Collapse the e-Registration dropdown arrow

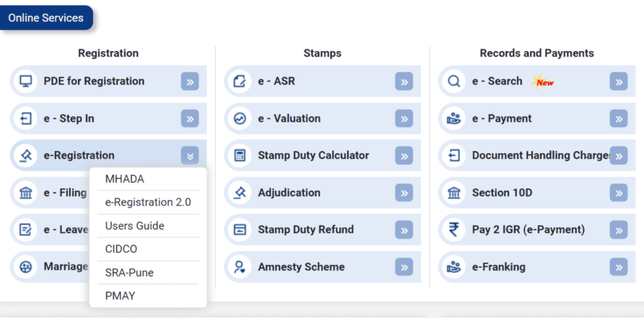pos(190,156)
